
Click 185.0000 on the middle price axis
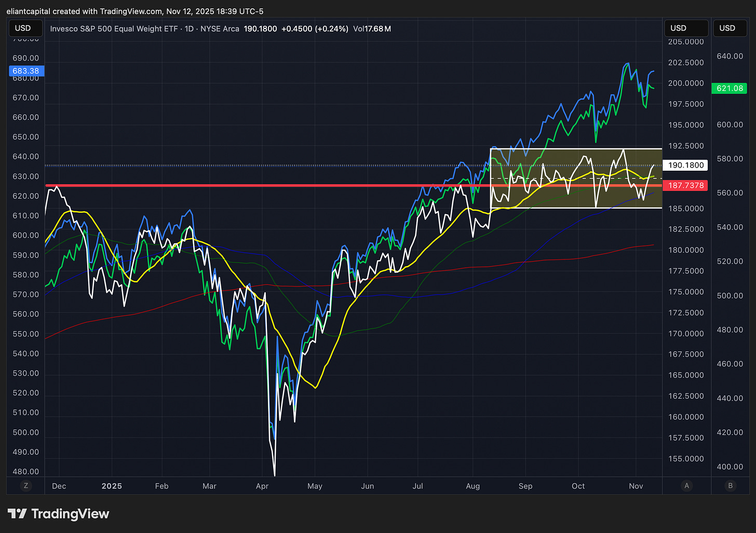(686, 208)
